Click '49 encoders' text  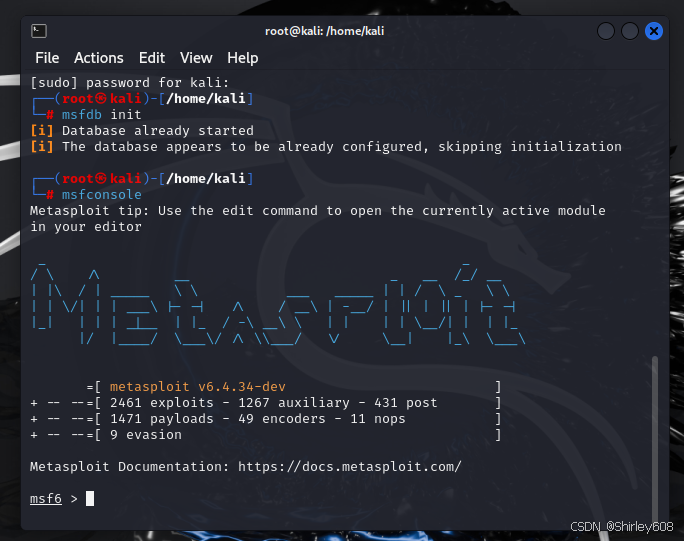[x=282, y=419]
